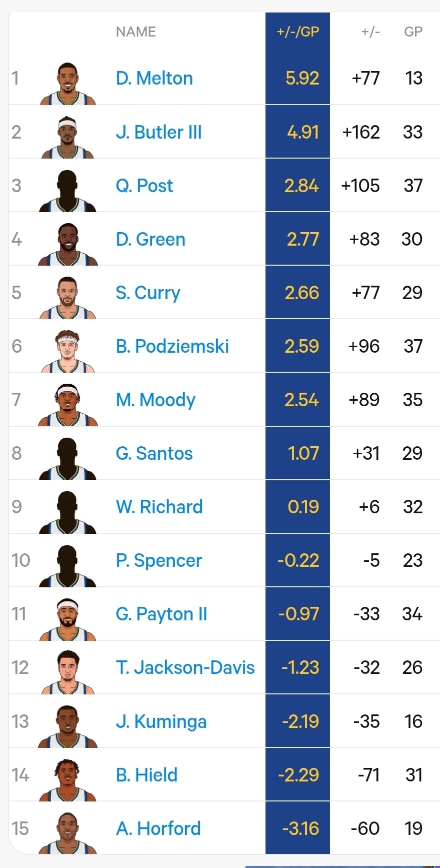Click the W. Richard name link
The image size is (440, 868).
pos(159,507)
